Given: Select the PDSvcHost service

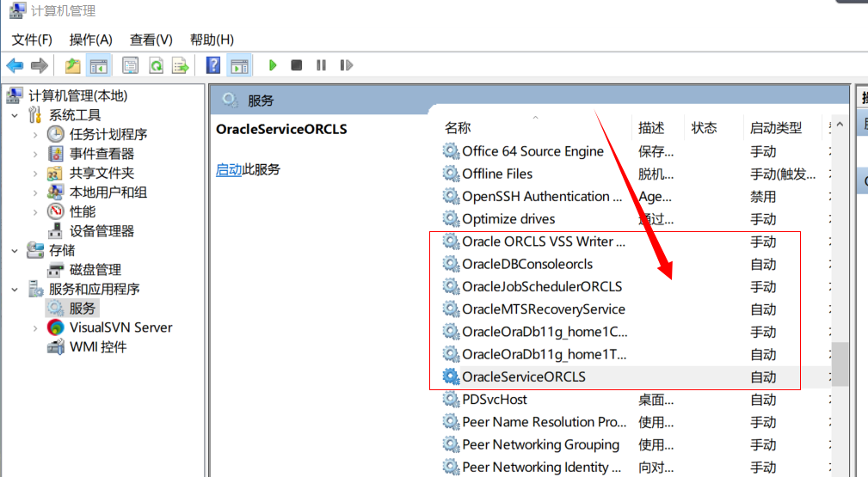Looking at the screenshot, I should click(x=495, y=400).
